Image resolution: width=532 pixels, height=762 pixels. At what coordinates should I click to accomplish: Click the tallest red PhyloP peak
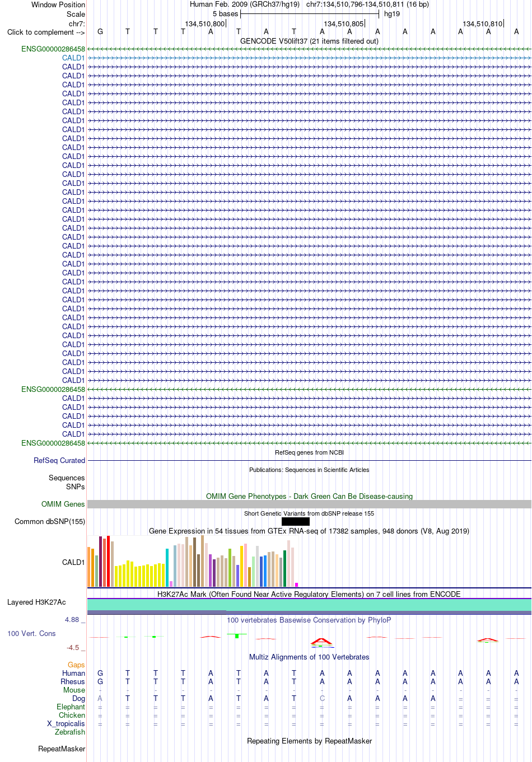[322, 641]
